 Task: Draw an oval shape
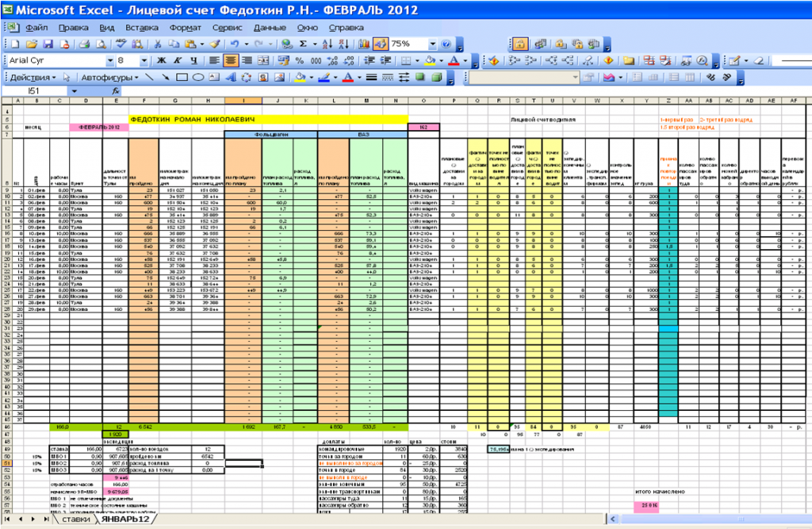click(197, 77)
